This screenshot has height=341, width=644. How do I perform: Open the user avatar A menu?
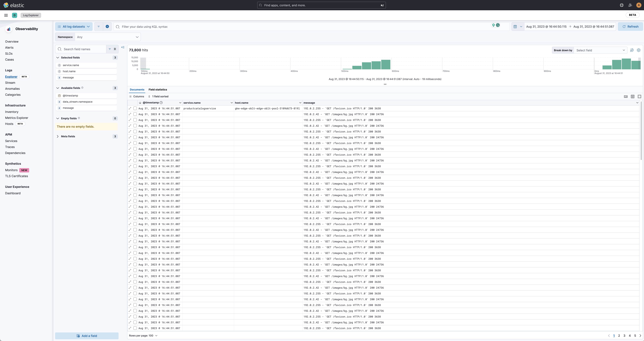(x=639, y=5)
